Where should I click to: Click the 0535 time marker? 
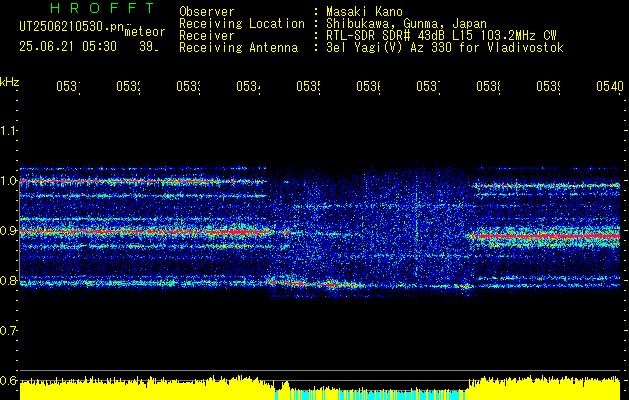(308, 86)
